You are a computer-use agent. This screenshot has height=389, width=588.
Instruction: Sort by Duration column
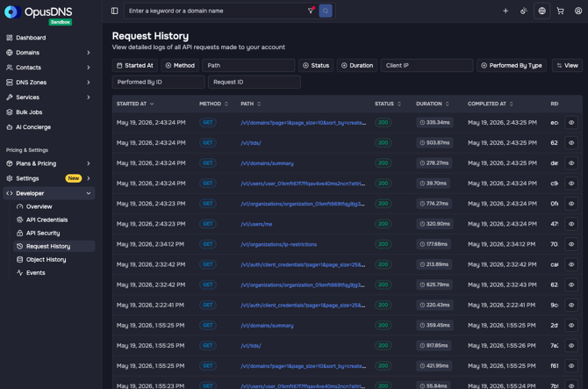pyautogui.click(x=433, y=104)
